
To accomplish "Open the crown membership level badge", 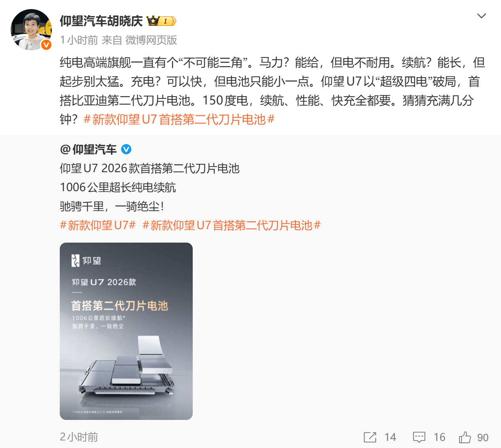I will [161, 21].
